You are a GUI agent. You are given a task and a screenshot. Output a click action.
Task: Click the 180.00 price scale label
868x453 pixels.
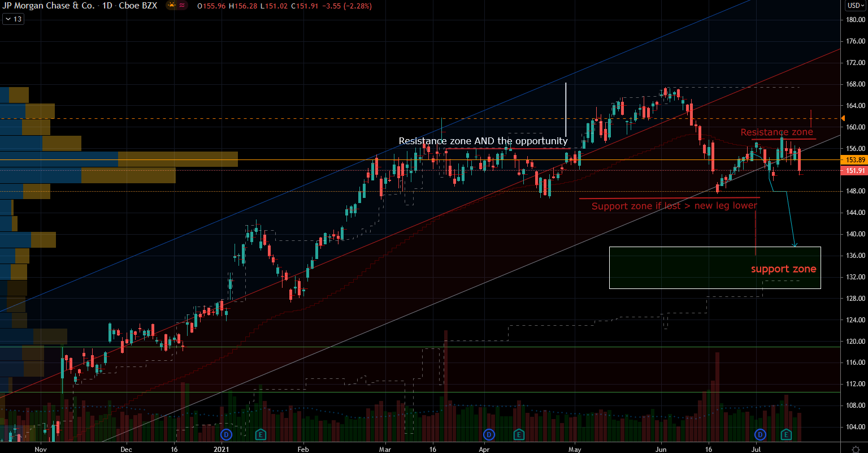tap(856, 20)
